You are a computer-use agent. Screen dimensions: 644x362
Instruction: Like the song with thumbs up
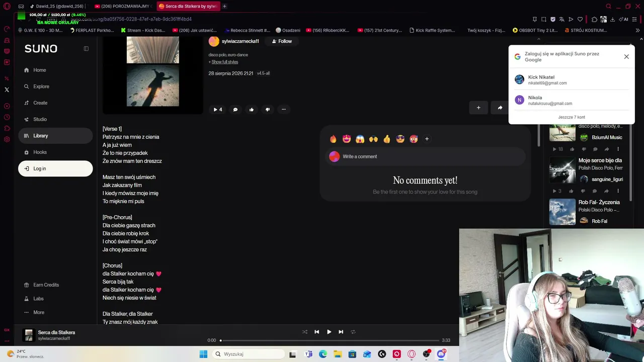click(x=252, y=109)
